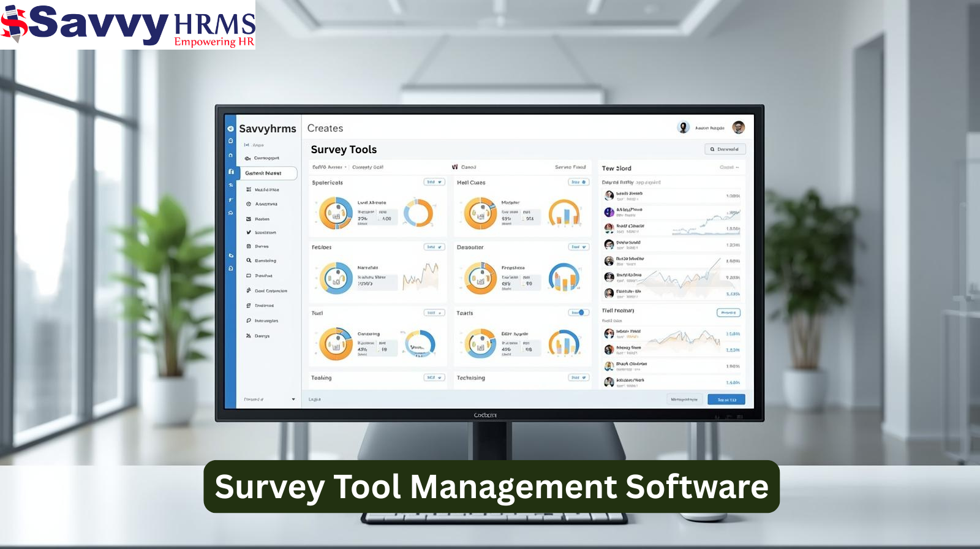Open dropdown on the Tooling card
This screenshot has width=980, height=549.
tap(434, 377)
